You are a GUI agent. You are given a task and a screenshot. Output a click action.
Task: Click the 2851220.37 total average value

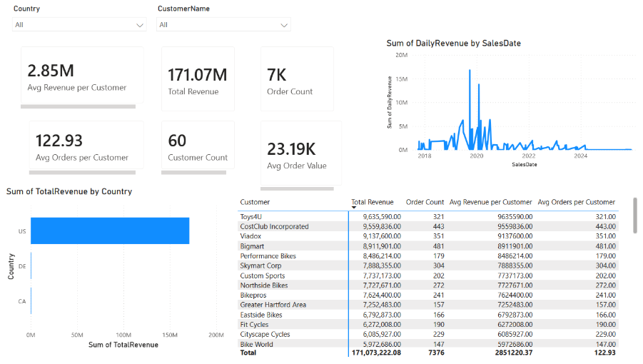click(x=514, y=353)
